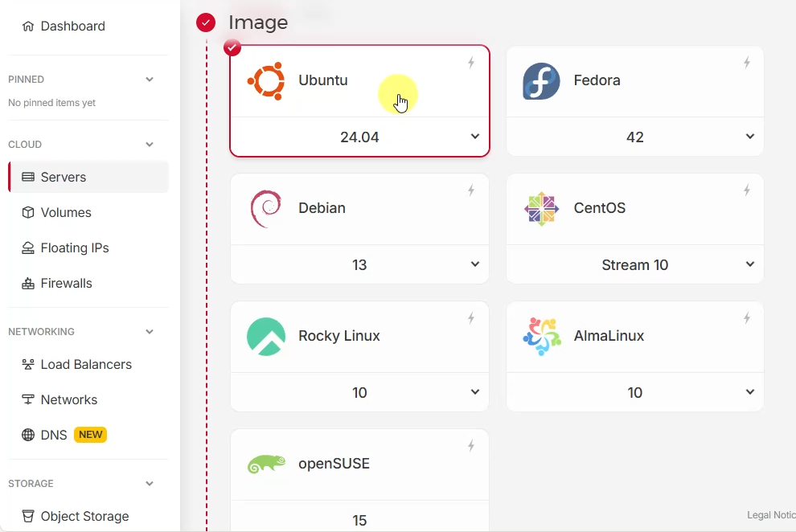Click the Ubuntu logo icon
796x532 pixels.
pyautogui.click(x=266, y=80)
